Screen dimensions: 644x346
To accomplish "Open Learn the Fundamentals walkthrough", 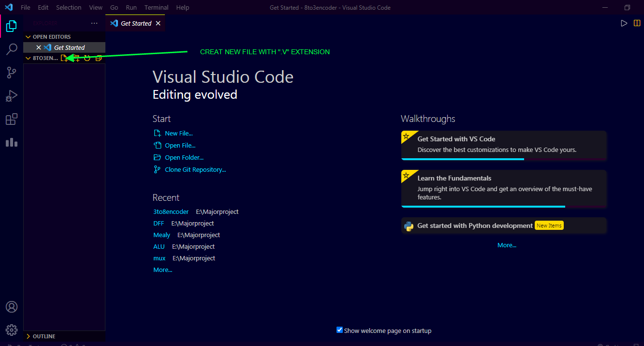I will [x=504, y=189].
